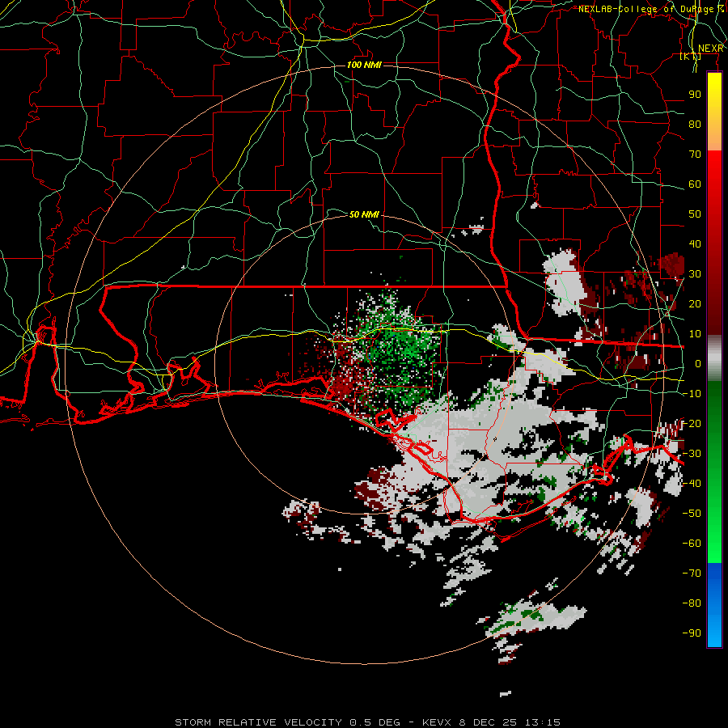The width and height of the screenshot is (728, 728).
Task: Click the -20 value on velocity scale
Action: [x=692, y=423]
